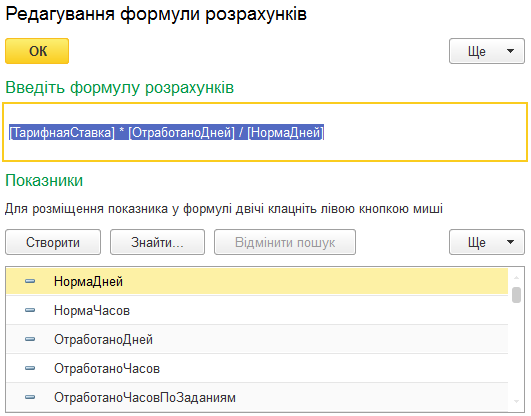The image size is (531, 416).
Task: Click the list scroll-up arrow
Action: 516,277
